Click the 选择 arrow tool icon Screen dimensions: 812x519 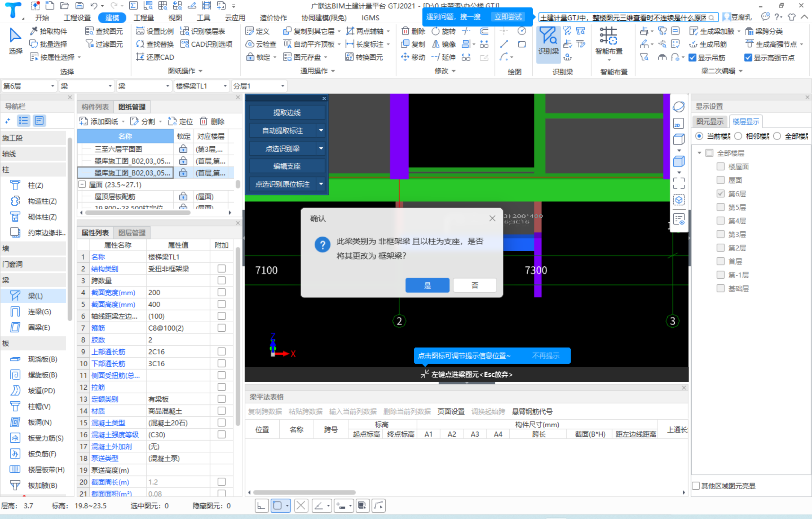(x=15, y=35)
